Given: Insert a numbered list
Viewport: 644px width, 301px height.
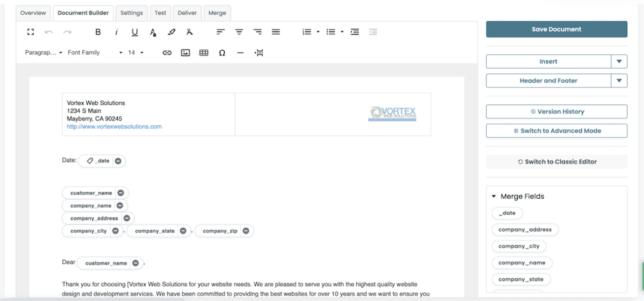Looking at the screenshot, I should (307, 32).
